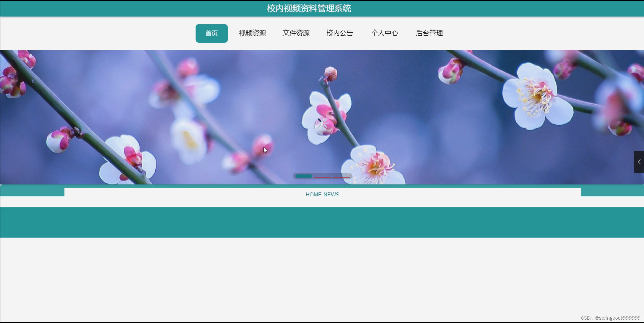This screenshot has width=644, height=323.
Task: Click the 校内视频资料管理系统 site title
Action: [x=309, y=8]
